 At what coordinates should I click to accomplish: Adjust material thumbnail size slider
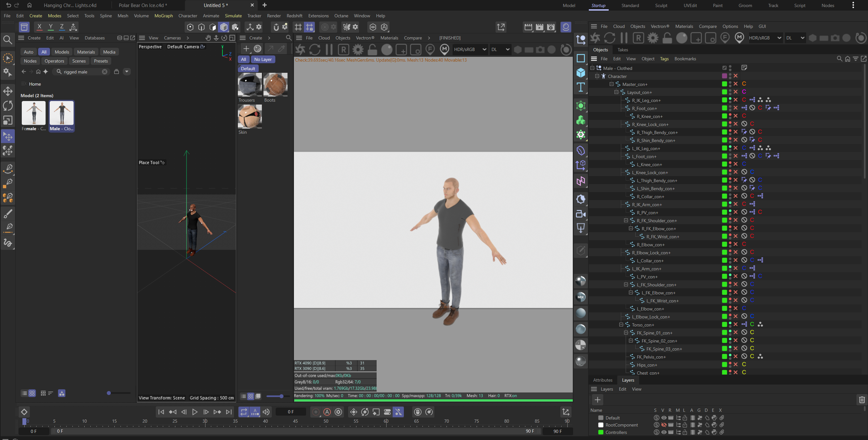point(281,396)
